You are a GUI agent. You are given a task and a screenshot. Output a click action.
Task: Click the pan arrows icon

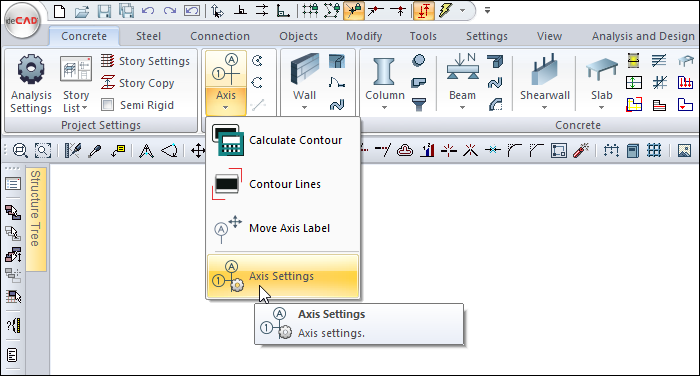(x=198, y=150)
